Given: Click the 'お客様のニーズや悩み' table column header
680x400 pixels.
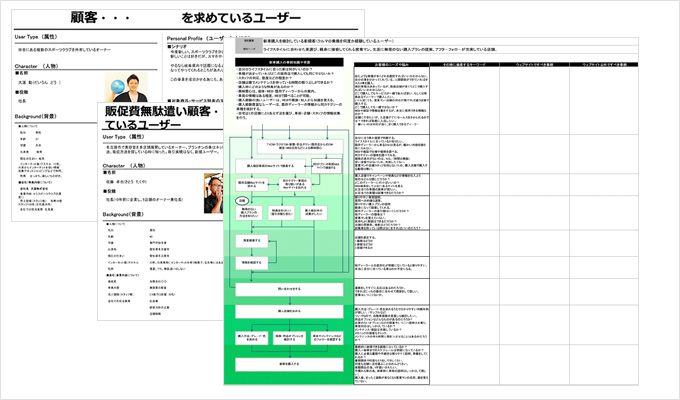Looking at the screenshot, I should point(392,65).
